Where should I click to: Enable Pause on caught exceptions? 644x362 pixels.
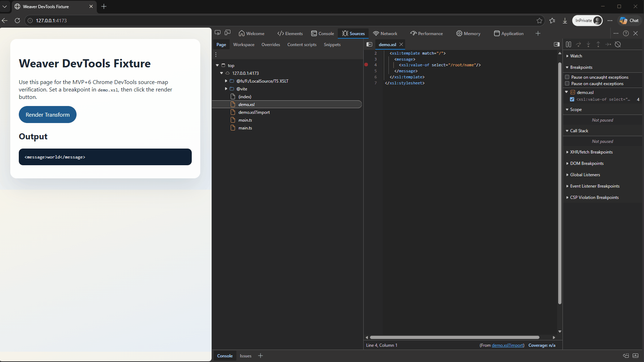[x=567, y=83]
